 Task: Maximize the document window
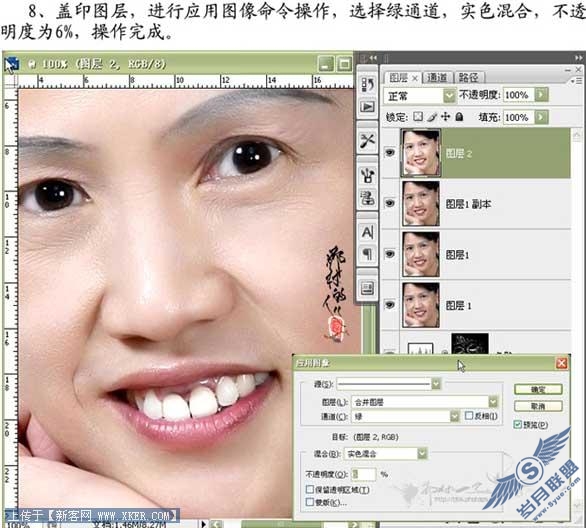pyautogui.click(x=344, y=64)
